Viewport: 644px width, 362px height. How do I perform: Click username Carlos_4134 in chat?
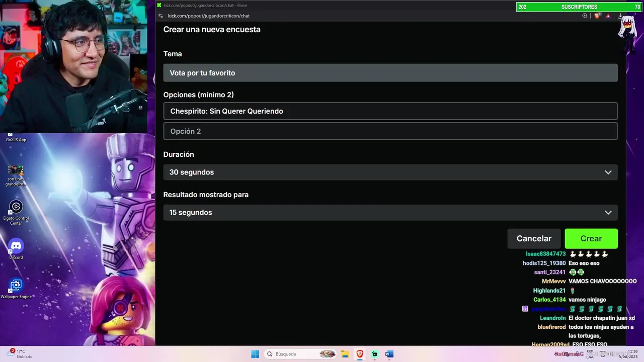549,300
